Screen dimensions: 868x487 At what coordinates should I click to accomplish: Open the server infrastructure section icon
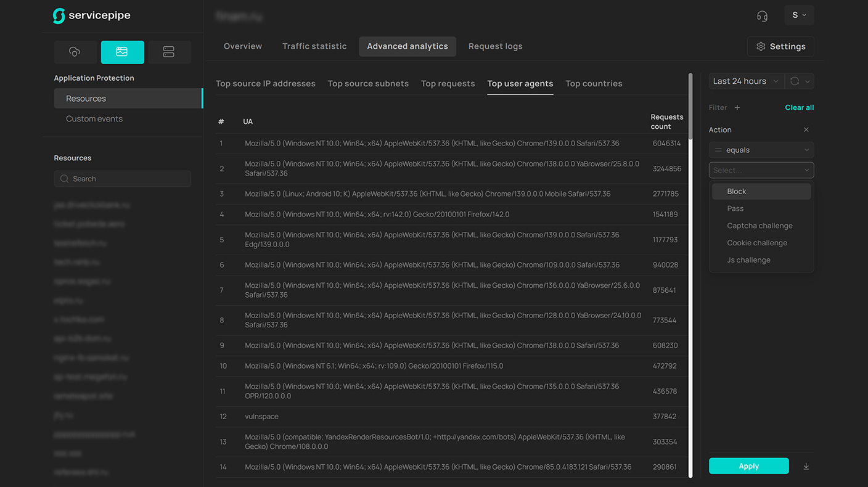(168, 52)
